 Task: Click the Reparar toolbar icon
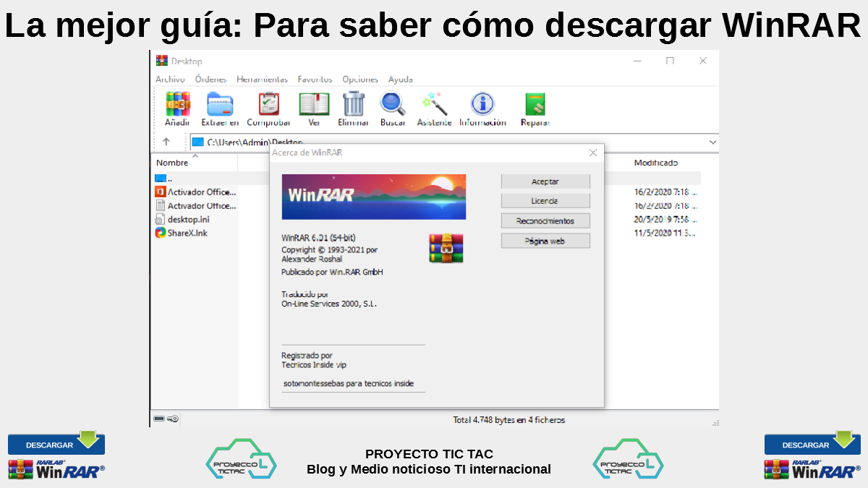pos(535,106)
